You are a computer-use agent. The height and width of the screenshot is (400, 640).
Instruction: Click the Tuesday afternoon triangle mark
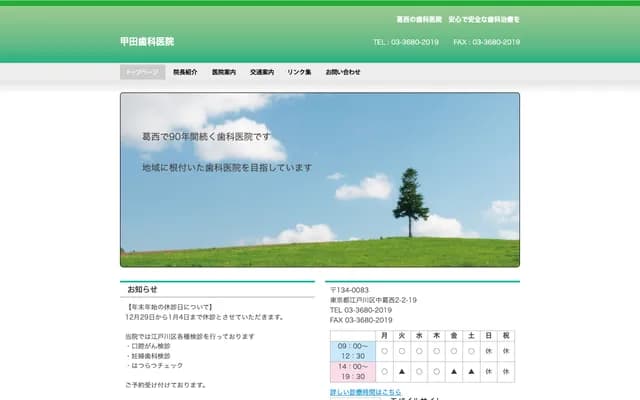coord(402,371)
